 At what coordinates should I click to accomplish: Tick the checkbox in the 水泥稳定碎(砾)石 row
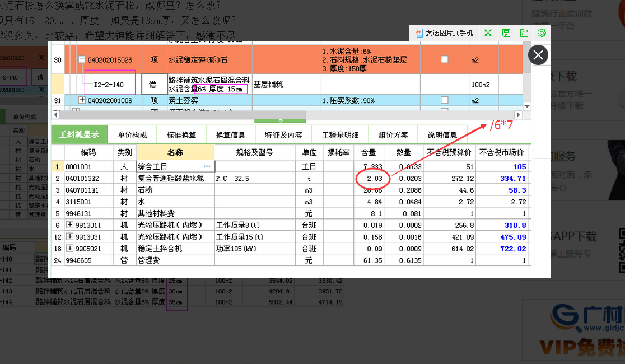tap(445, 59)
